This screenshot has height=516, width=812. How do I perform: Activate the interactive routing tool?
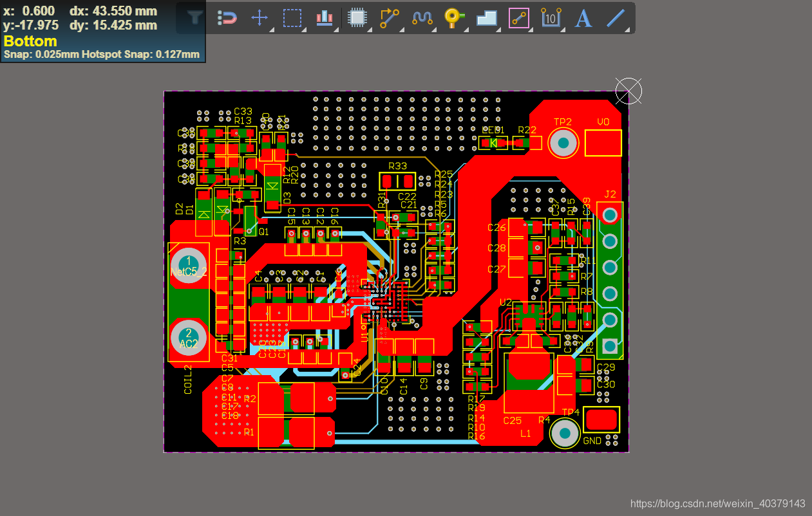[390, 18]
